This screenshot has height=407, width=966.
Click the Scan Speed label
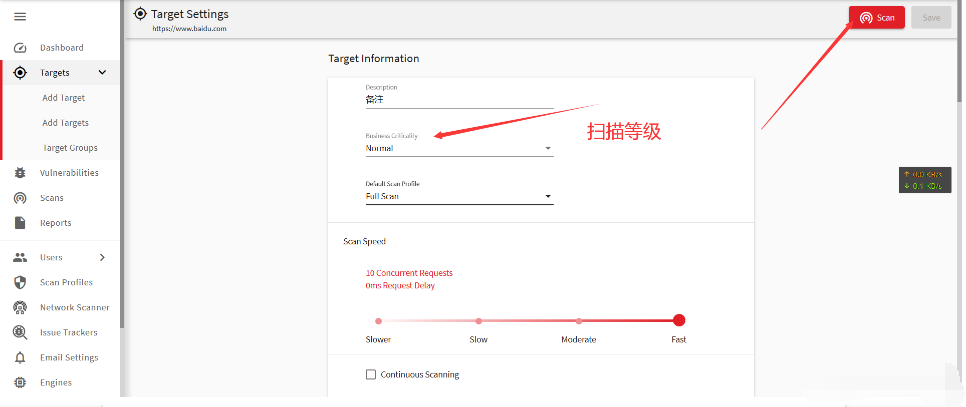click(x=365, y=241)
